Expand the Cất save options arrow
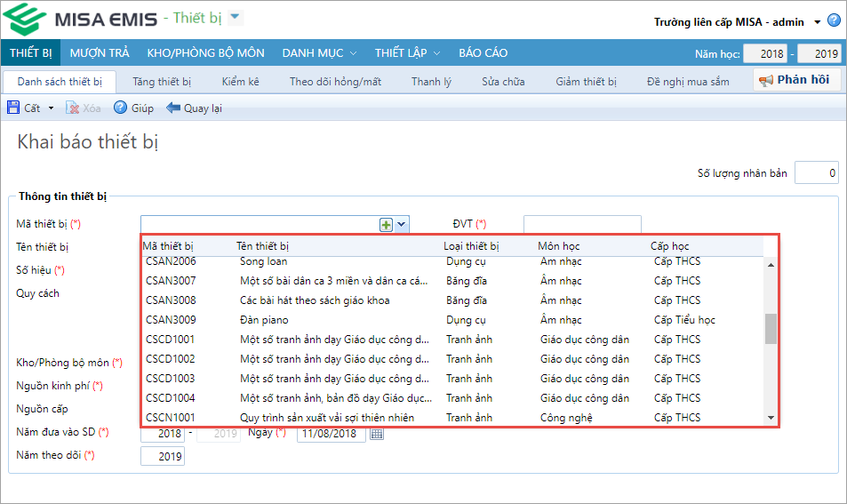The width and height of the screenshot is (847, 504). pos(52,108)
